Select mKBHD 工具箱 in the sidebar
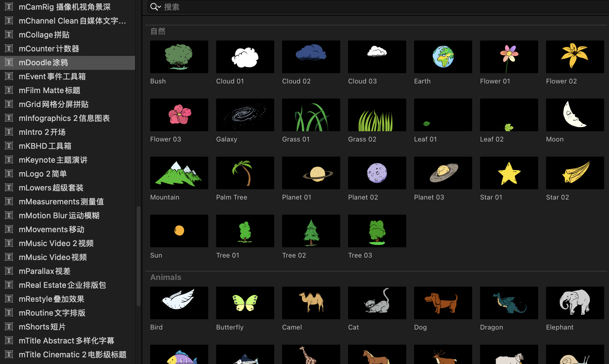This screenshot has height=364, width=609. tap(67, 146)
